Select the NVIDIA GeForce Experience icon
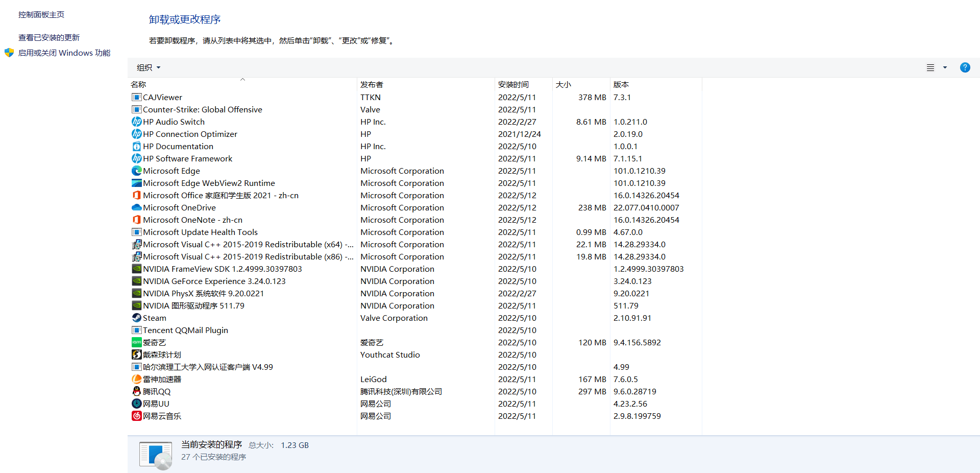Screen dimensions: 980x473 [136, 281]
